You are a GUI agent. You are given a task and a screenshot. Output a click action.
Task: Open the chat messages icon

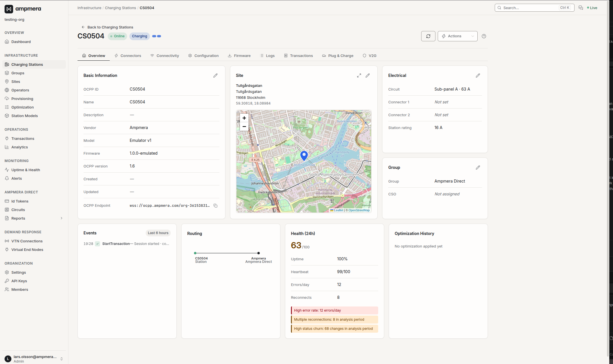581,8
